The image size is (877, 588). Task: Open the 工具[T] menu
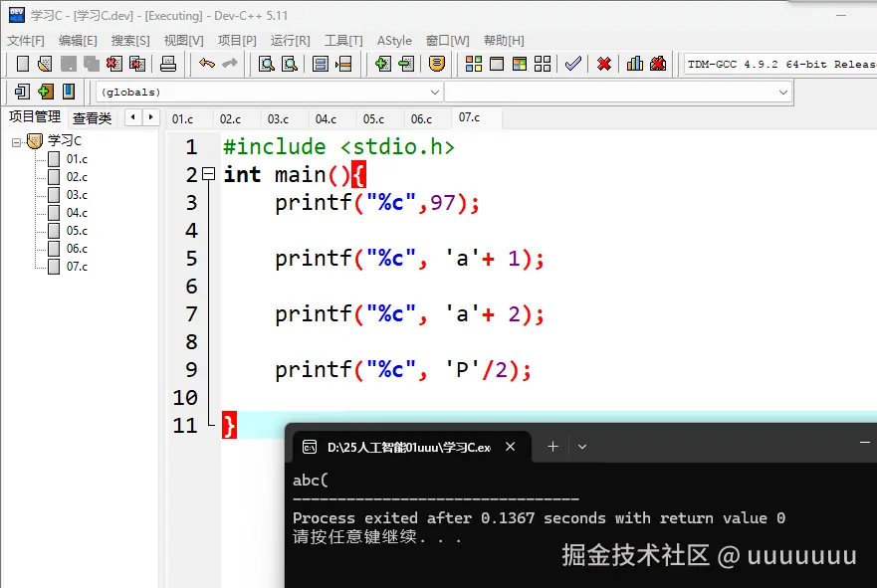344,40
